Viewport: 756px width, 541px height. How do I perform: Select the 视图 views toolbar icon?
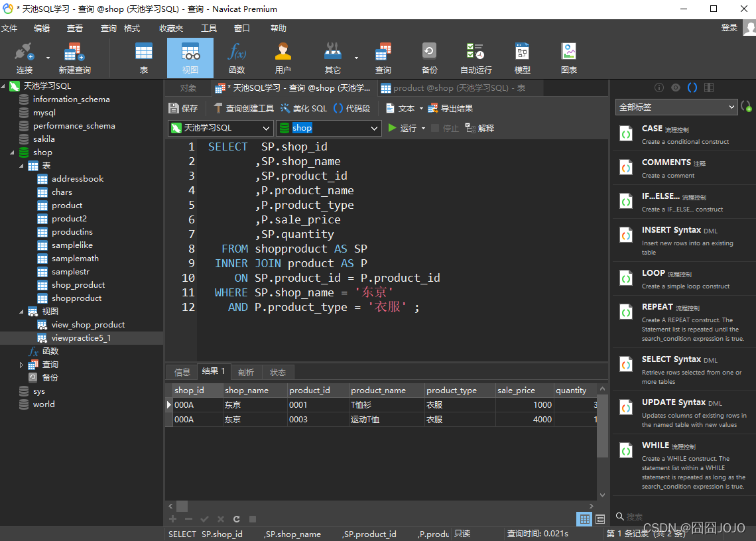click(190, 58)
